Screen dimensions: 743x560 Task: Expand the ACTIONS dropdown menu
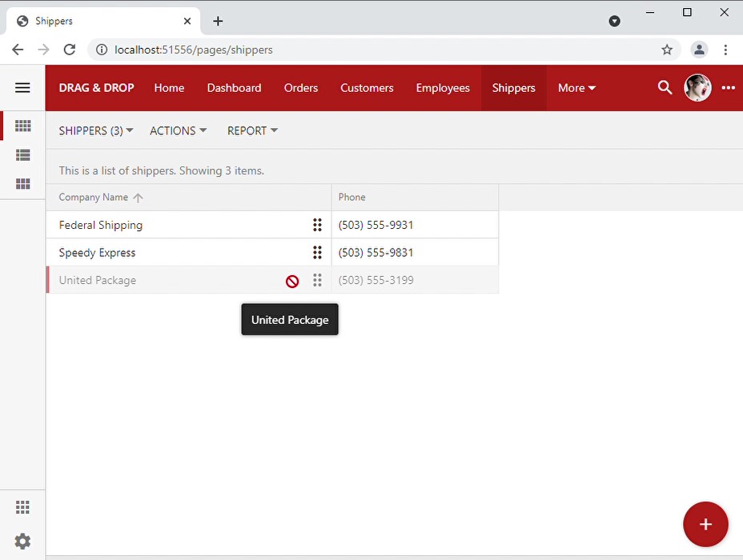[x=178, y=130]
